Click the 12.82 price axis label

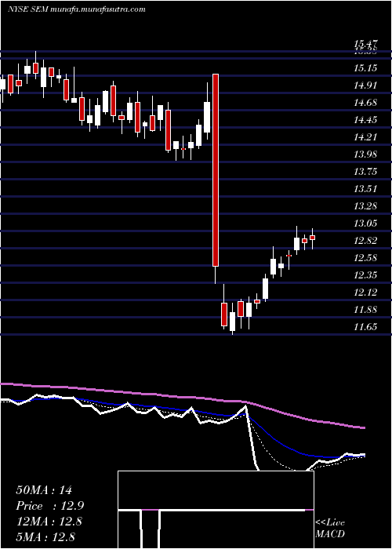(365, 241)
